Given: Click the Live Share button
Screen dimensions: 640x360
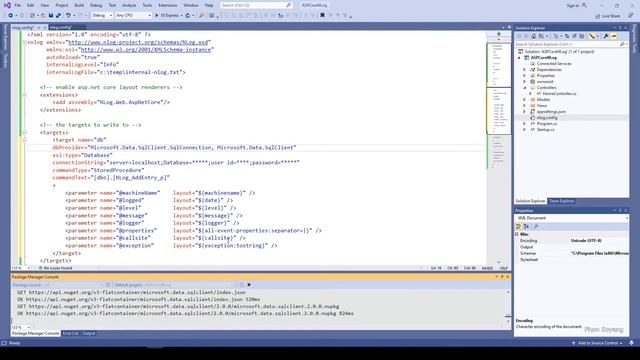Looking at the screenshot, I should coord(608,16).
